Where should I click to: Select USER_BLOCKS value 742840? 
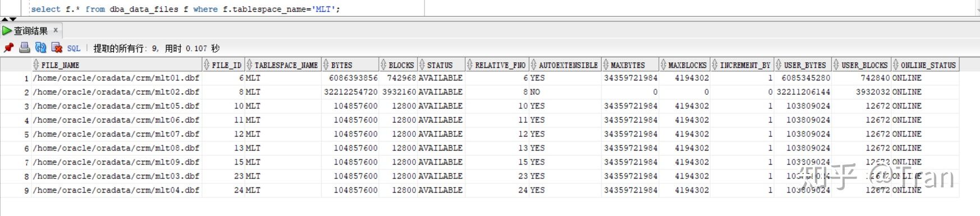coord(862,78)
